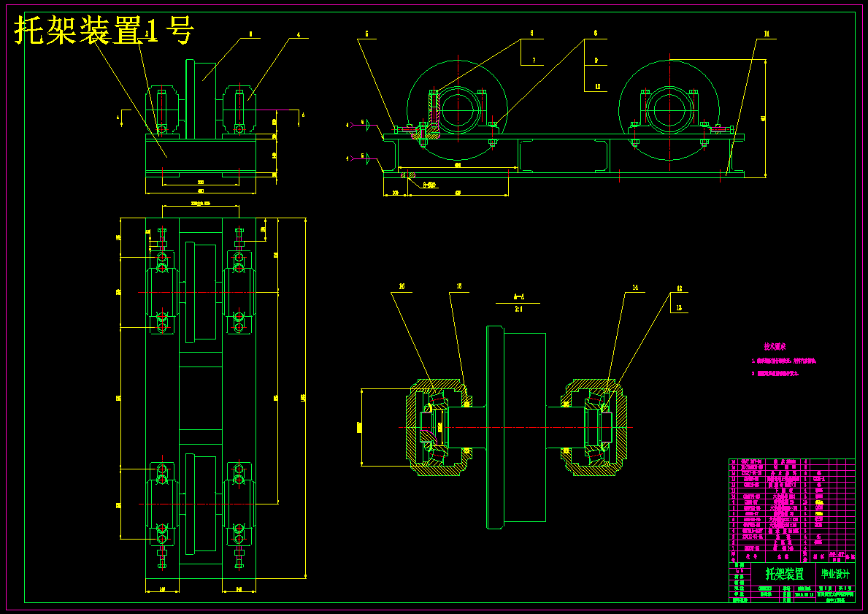This screenshot has height=614, width=868.
Task: Click the yellow title 托架装置1号
Action: click(x=104, y=31)
